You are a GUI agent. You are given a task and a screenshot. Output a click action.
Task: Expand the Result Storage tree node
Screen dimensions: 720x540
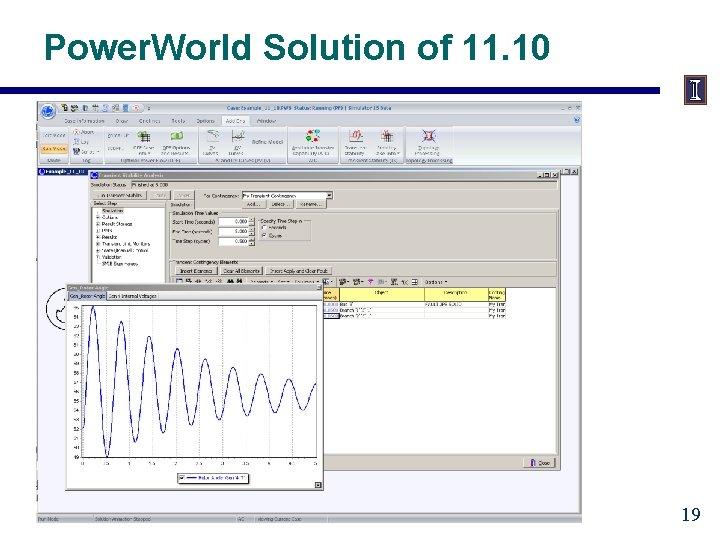tap(97, 224)
